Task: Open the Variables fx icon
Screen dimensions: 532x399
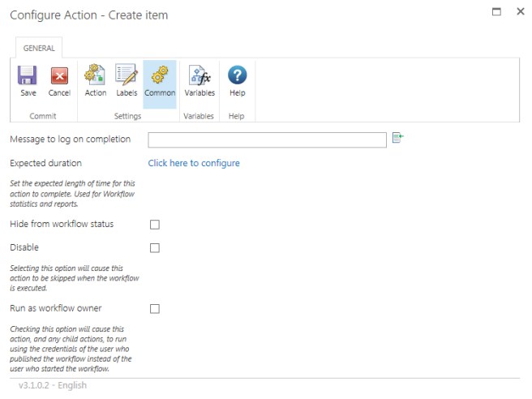Action: pyautogui.click(x=199, y=76)
